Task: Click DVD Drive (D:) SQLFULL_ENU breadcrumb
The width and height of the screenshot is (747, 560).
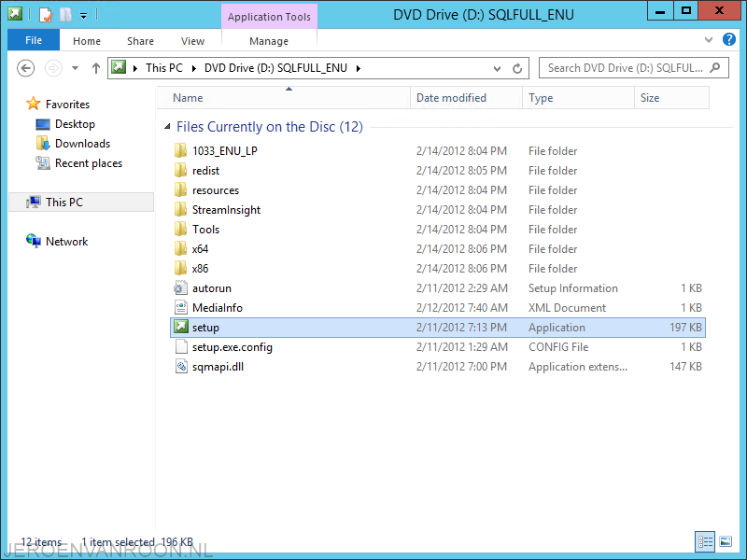Action: (275, 68)
